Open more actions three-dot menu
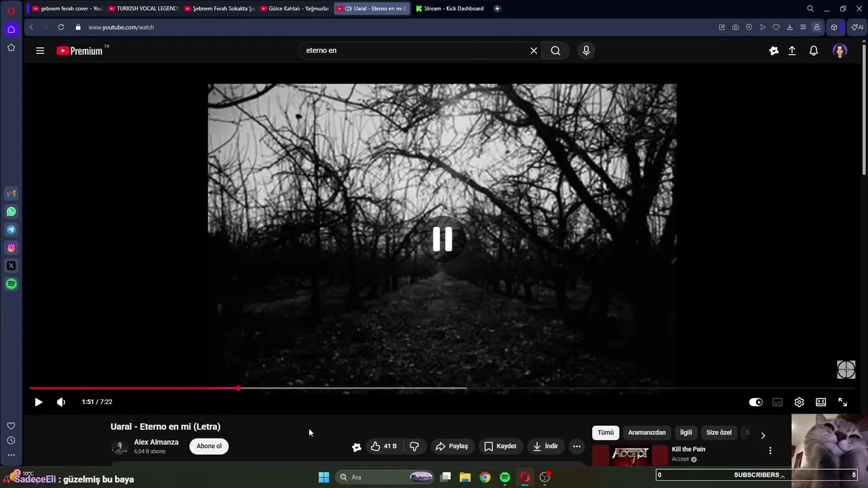 [576, 446]
